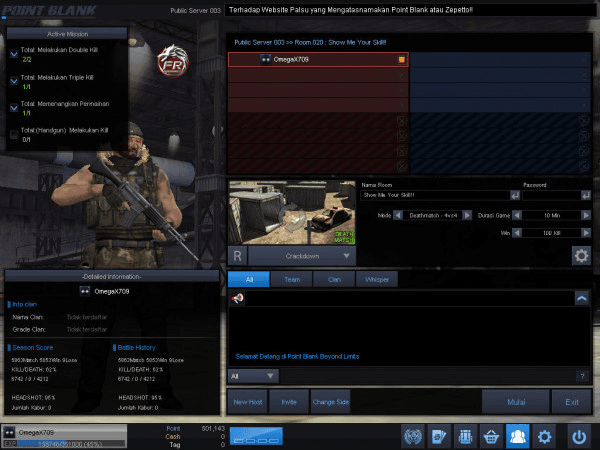Viewport: 600px width, 450px height.
Task: Select next Mode with right arrow
Action: point(467,215)
